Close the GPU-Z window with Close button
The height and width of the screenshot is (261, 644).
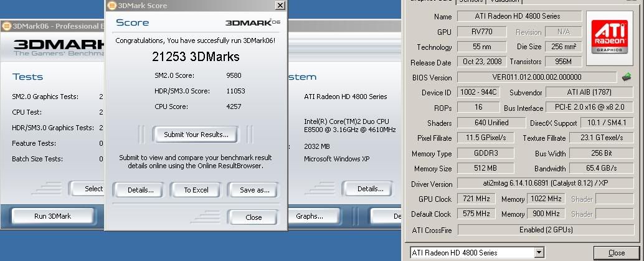point(615,253)
